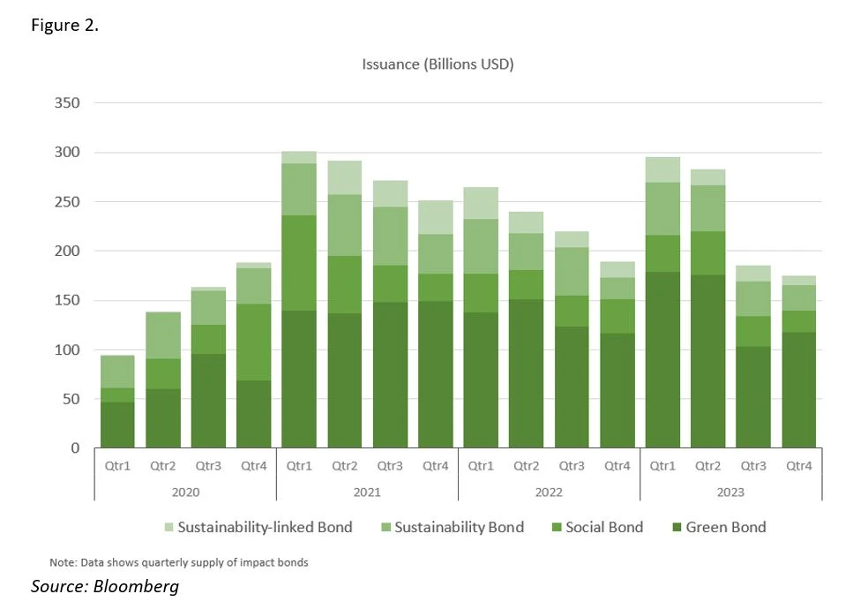Click the "Source: Bloomberg" caption

105,586
